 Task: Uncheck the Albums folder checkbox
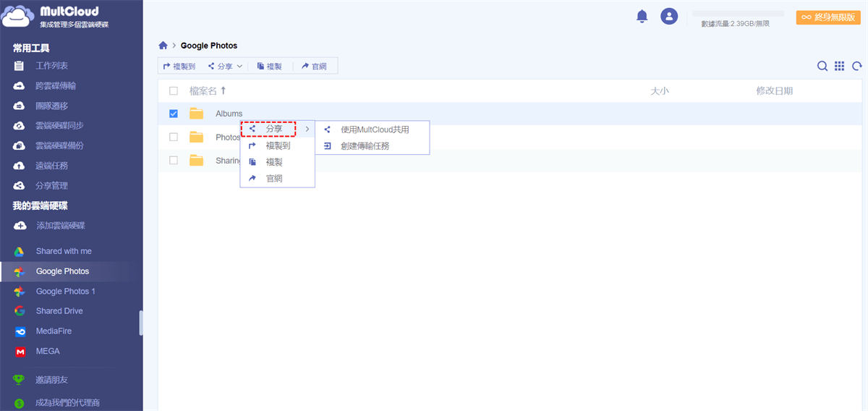coord(173,114)
